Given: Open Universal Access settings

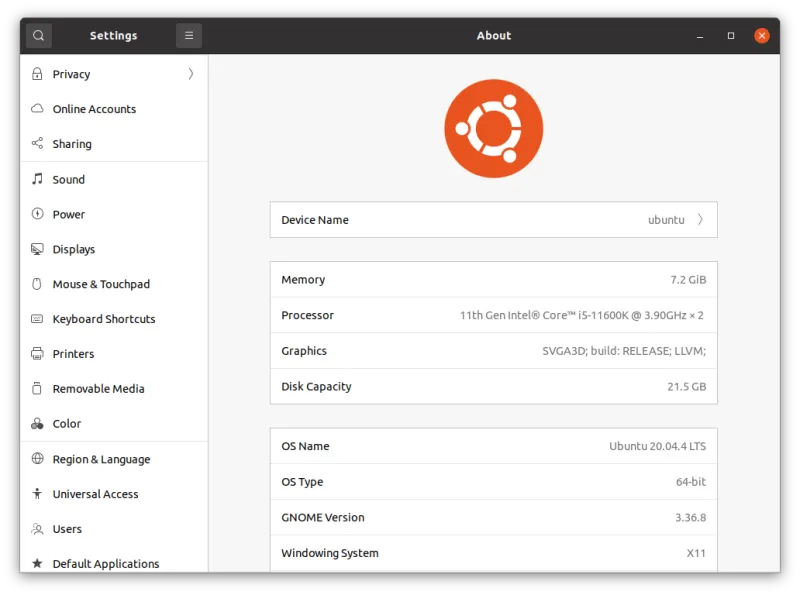Looking at the screenshot, I should pos(95,494).
